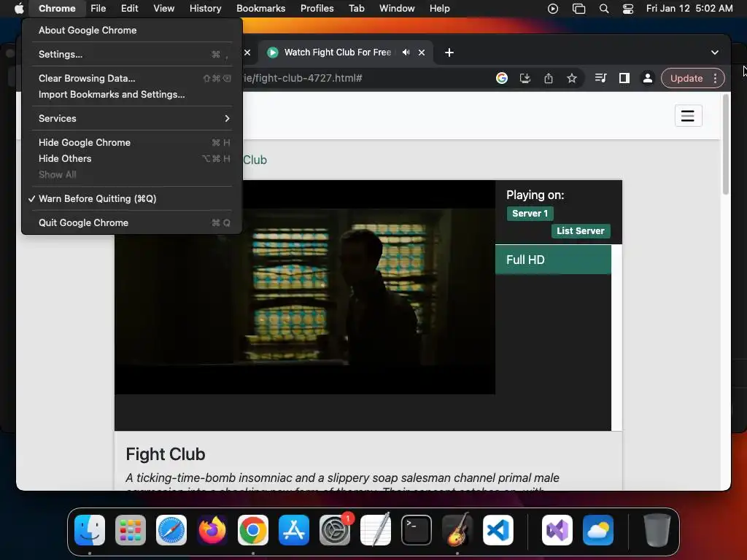Click the Update button
The image size is (747, 560).
coord(686,78)
